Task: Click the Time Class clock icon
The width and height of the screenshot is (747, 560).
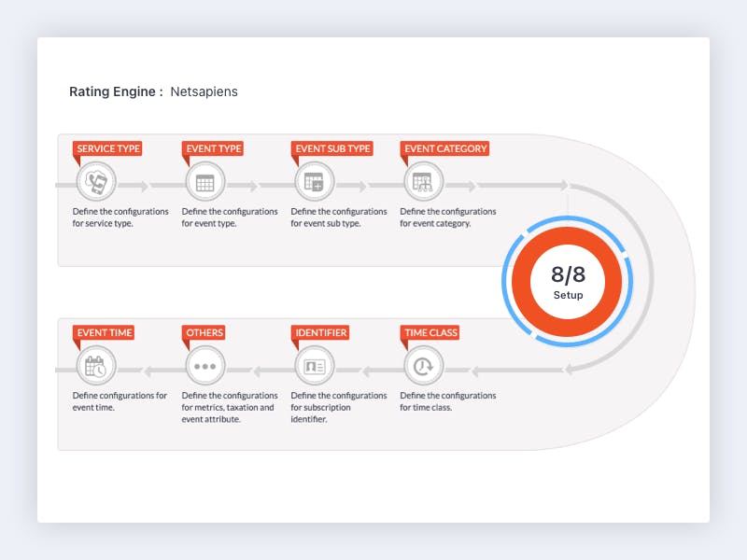Action: pos(424,366)
